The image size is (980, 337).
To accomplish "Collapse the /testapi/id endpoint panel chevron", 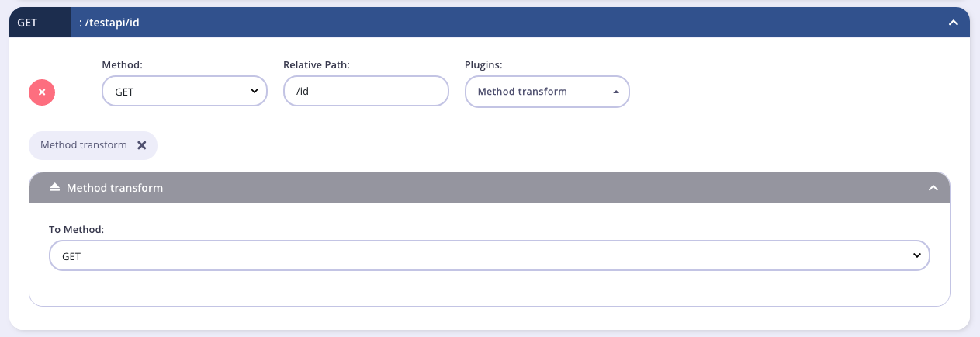I will (x=954, y=23).
